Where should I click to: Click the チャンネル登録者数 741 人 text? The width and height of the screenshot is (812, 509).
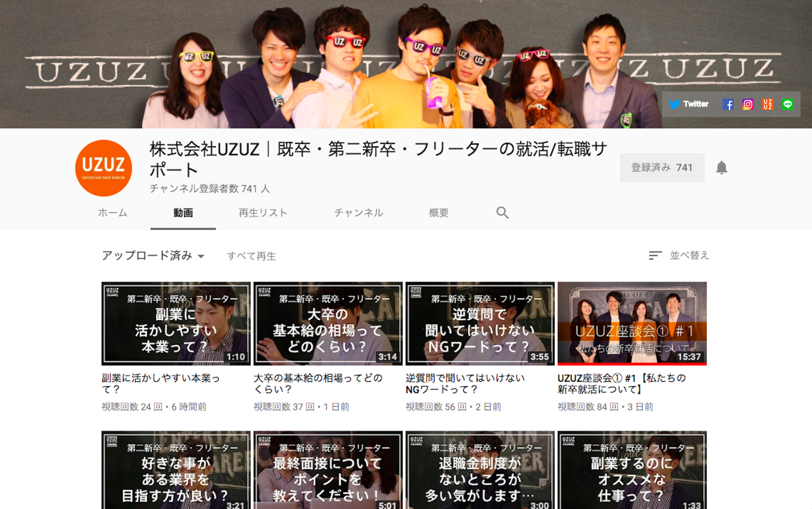pyautogui.click(x=210, y=188)
